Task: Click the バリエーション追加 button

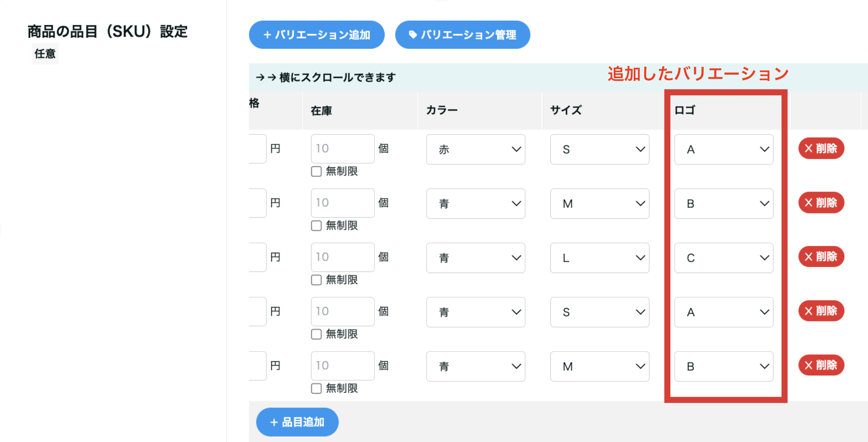Action: pyautogui.click(x=316, y=35)
